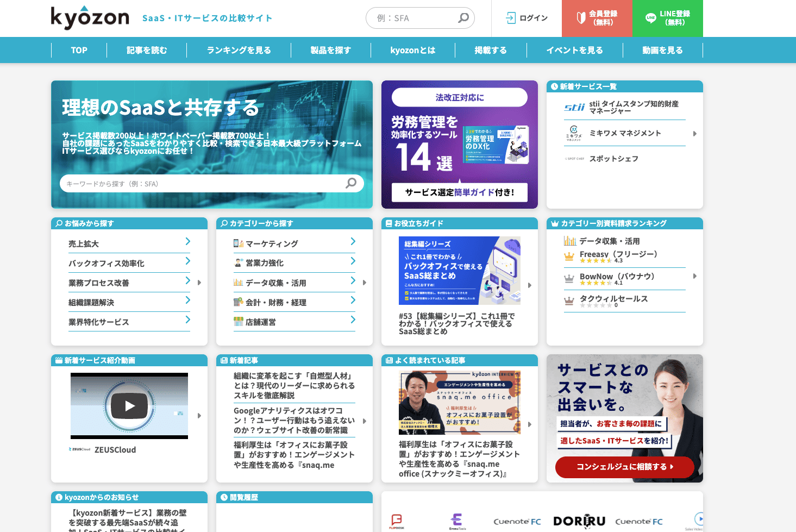Open the 動画を見る navigation item

[662, 50]
